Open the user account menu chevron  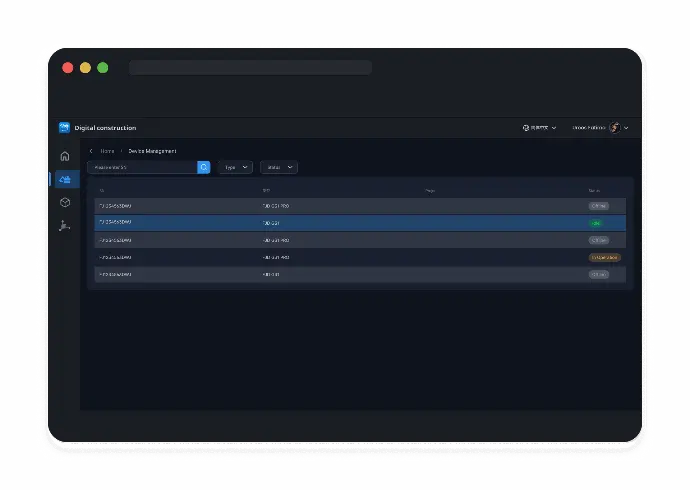(x=627, y=128)
